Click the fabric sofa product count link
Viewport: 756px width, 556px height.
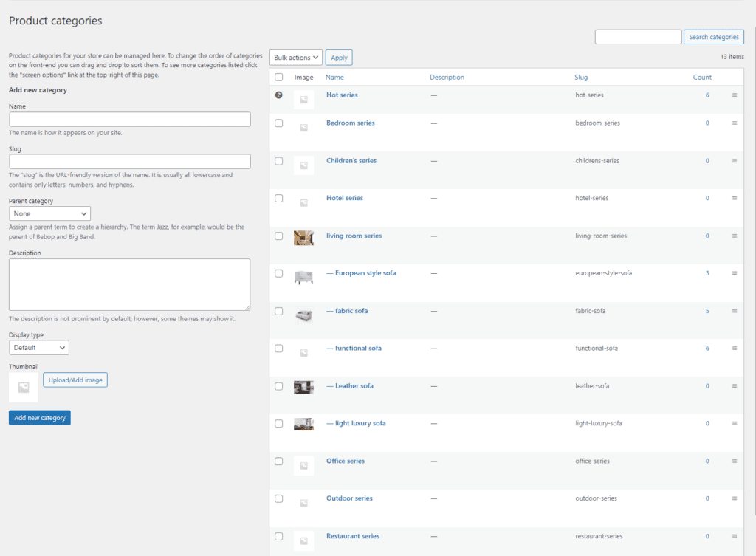point(707,311)
